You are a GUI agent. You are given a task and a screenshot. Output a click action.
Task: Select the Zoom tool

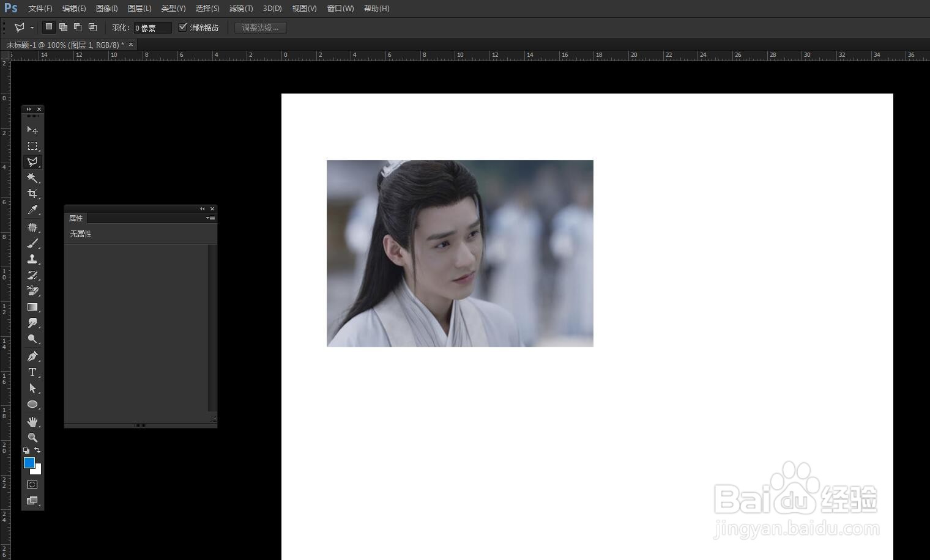tap(32, 438)
